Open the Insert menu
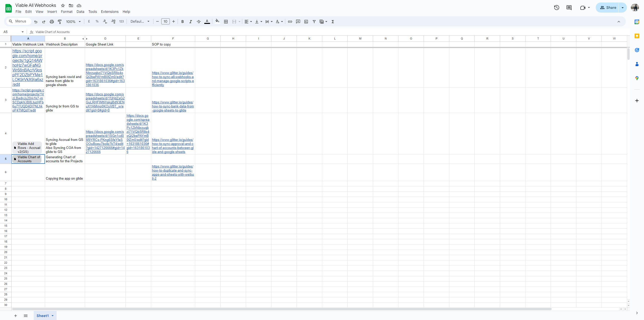 click(52, 12)
